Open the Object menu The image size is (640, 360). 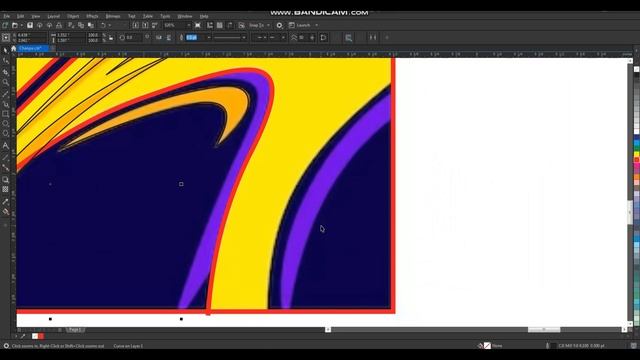[x=73, y=16]
